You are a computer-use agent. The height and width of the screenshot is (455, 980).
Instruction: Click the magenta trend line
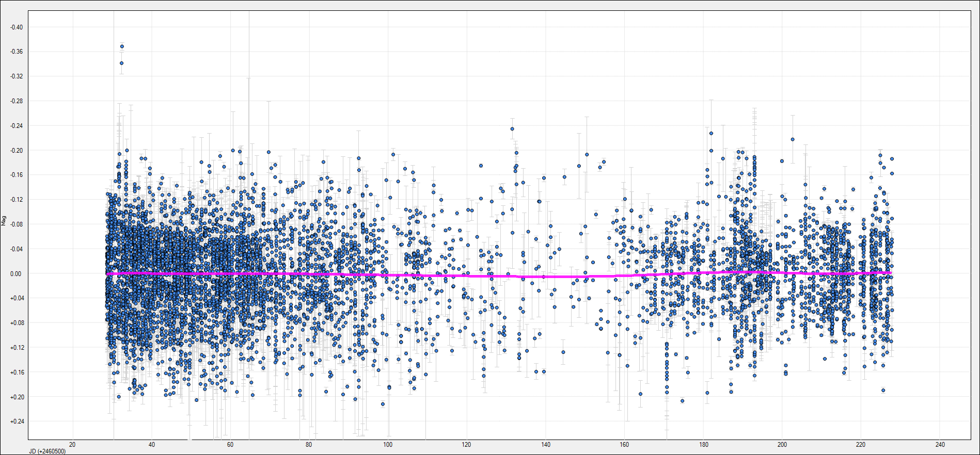(x=499, y=276)
